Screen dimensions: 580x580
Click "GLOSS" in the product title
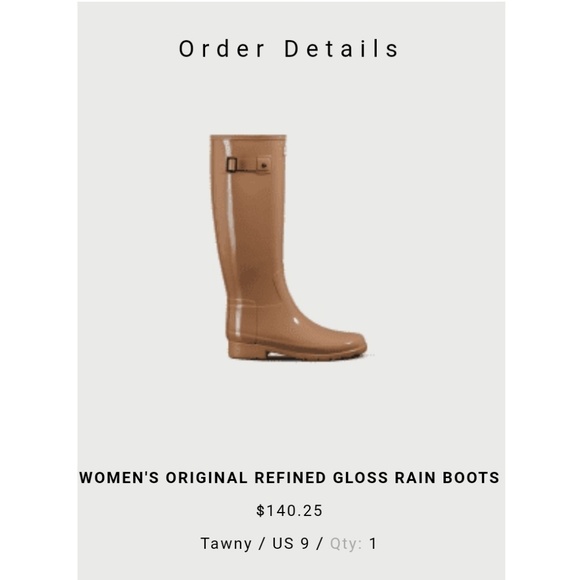pyautogui.click(x=360, y=478)
